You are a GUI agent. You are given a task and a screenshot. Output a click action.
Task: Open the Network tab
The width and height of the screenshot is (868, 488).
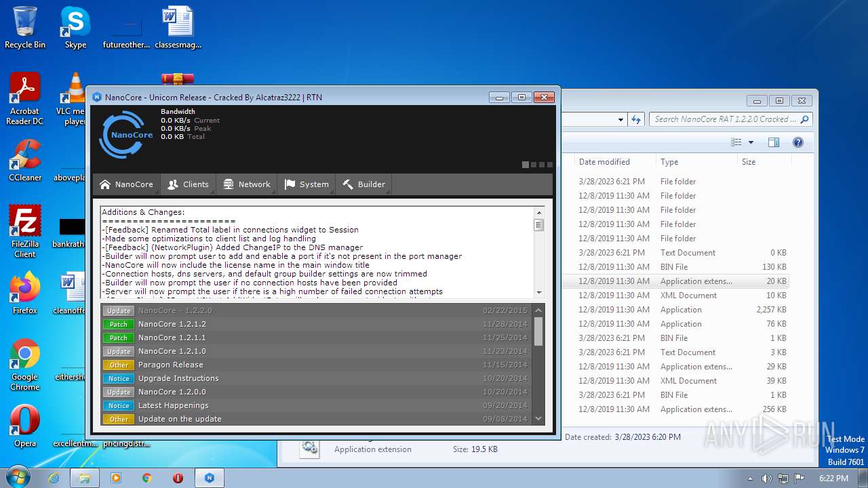click(247, 184)
